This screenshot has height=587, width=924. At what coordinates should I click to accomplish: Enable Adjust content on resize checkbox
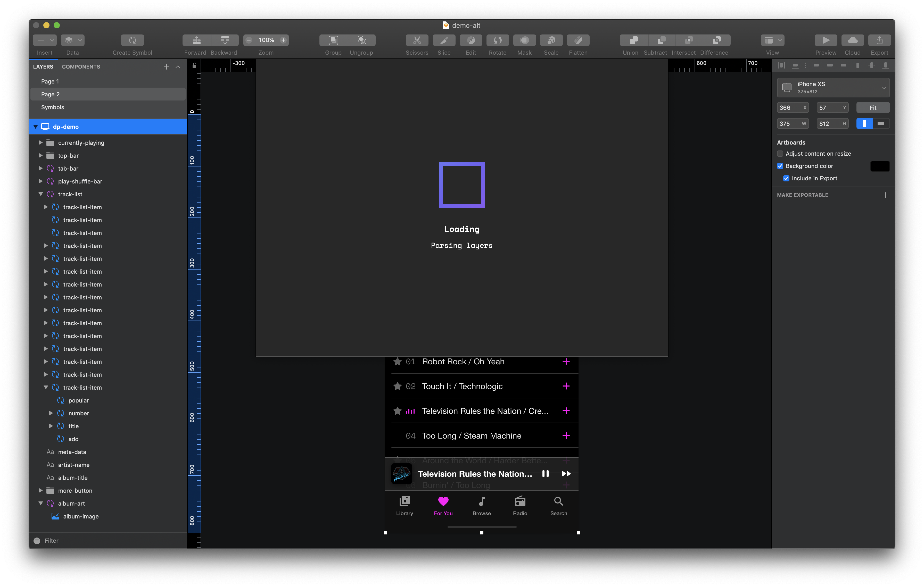[x=780, y=154]
